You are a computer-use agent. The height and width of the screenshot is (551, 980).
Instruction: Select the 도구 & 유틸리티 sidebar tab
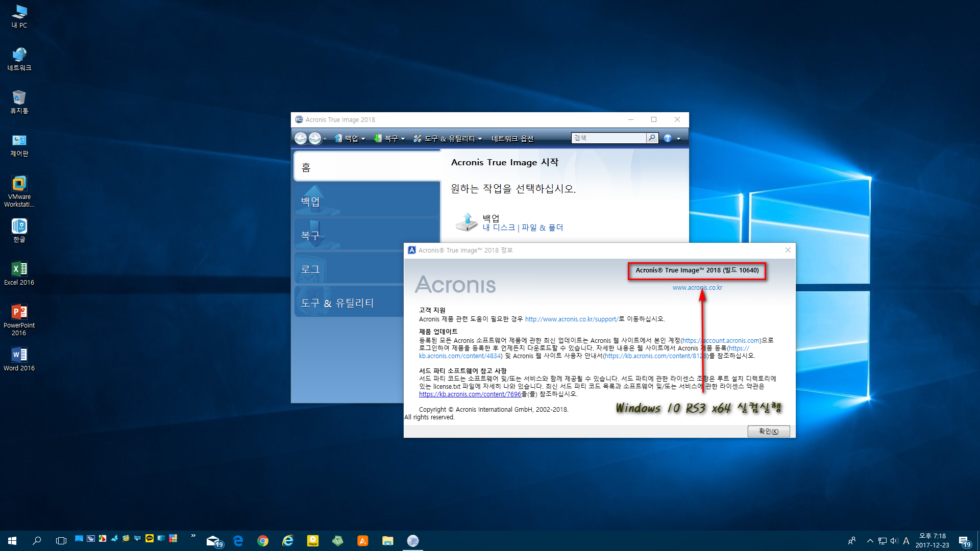350,303
